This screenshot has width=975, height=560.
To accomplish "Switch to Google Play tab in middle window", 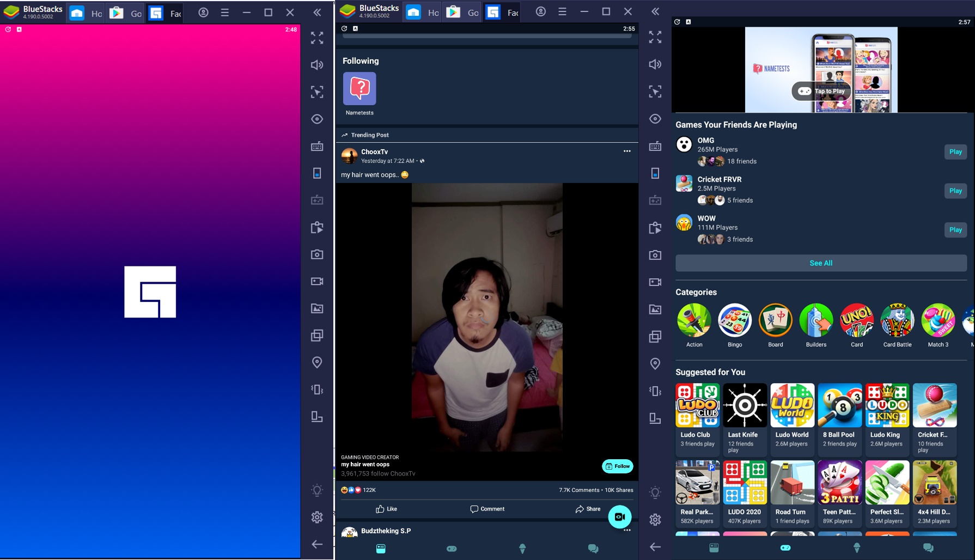I will coord(462,13).
